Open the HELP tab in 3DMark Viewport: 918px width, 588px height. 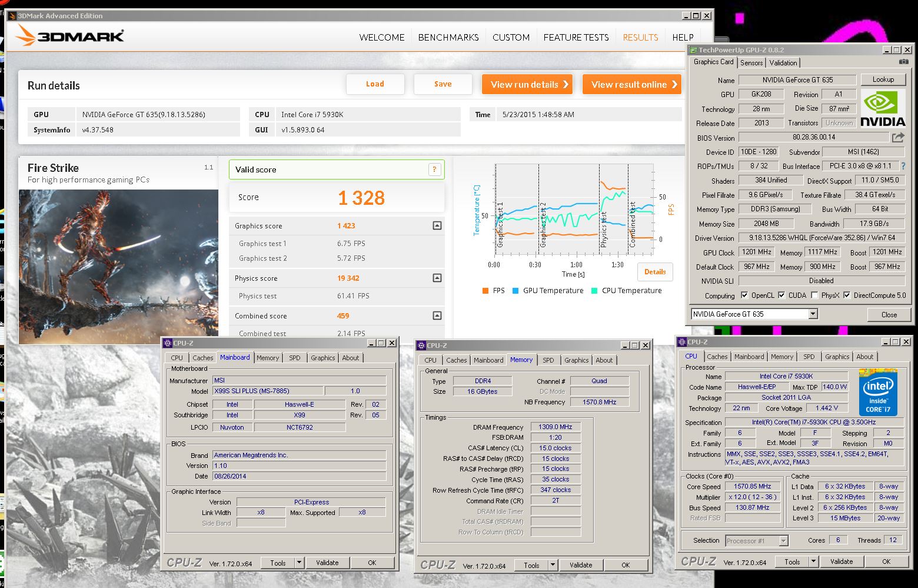(683, 37)
